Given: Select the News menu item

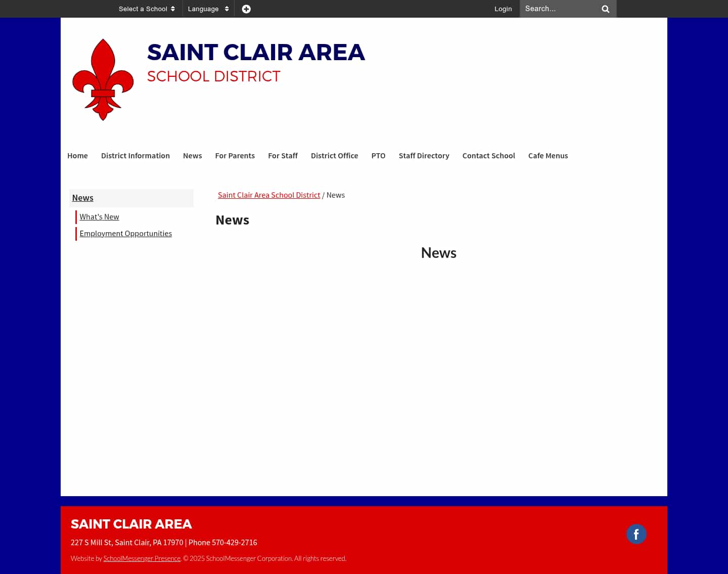Looking at the screenshot, I should pos(192,156).
